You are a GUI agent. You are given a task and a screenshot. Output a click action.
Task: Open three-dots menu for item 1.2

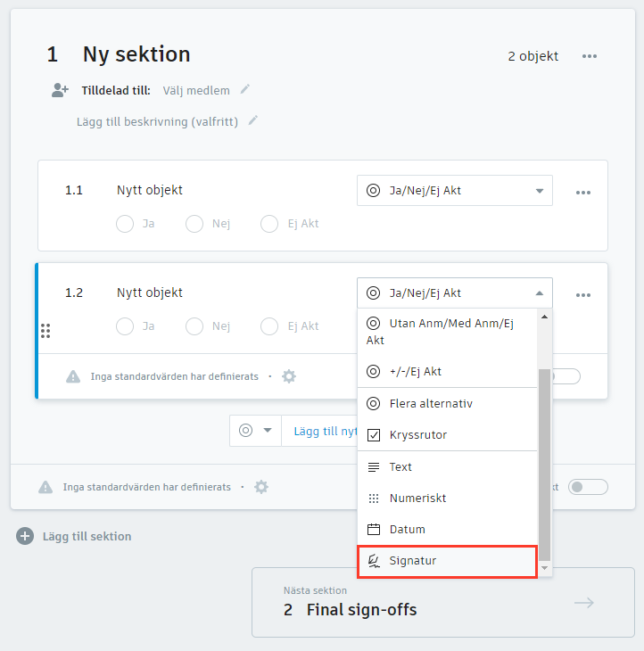pyautogui.click(x=583, y=294)
